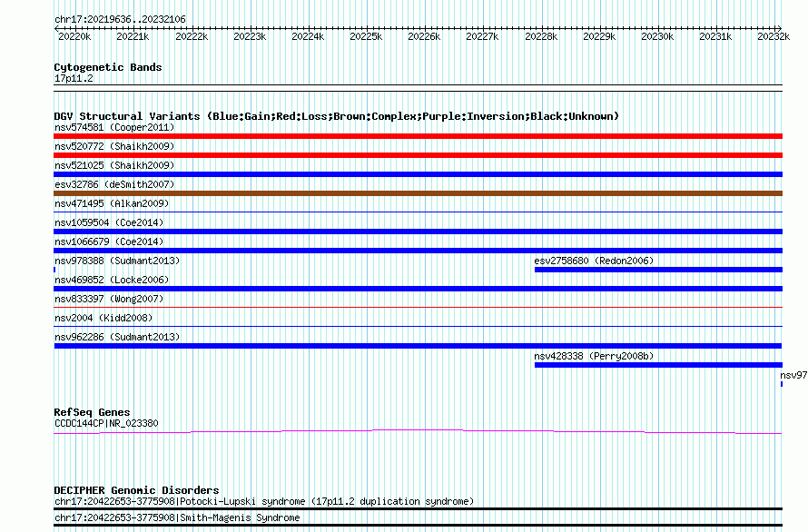Click the 20229k ruler tick label
The width and height of the screenshot is (808, 532).
(x=599, y=36)
